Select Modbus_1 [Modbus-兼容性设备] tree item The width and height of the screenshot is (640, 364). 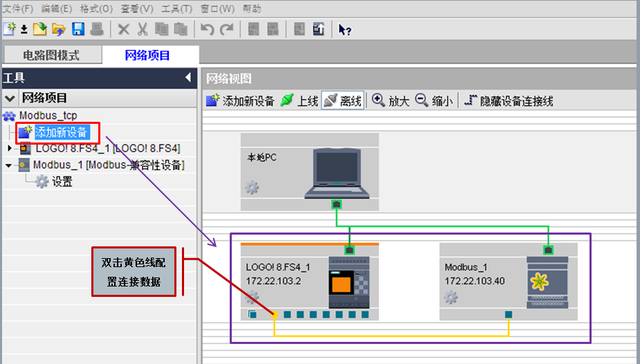click(x=109, y=165)
